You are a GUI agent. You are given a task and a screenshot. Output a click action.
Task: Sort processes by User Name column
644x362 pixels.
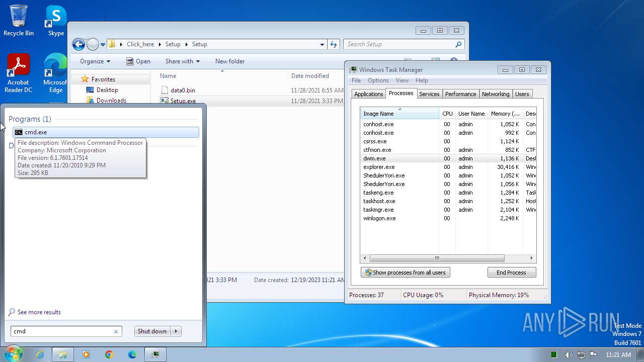click(x=471, y=114)
